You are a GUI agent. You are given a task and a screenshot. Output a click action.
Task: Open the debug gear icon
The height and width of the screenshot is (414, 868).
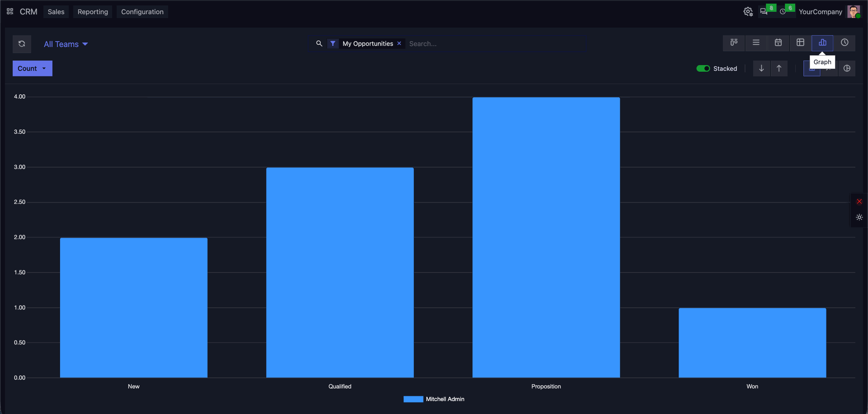[x=748, y=12]
